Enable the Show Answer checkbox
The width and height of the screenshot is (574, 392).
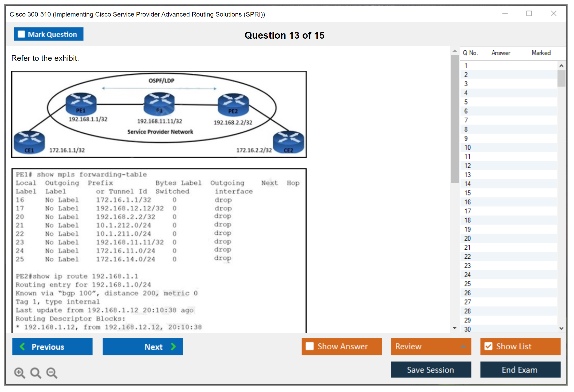[310, 346]
